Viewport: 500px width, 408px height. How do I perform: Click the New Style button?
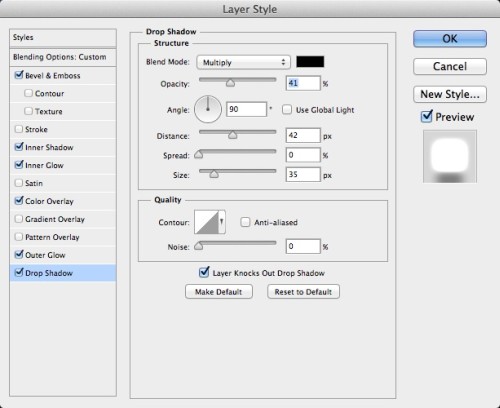pos(450,94)
